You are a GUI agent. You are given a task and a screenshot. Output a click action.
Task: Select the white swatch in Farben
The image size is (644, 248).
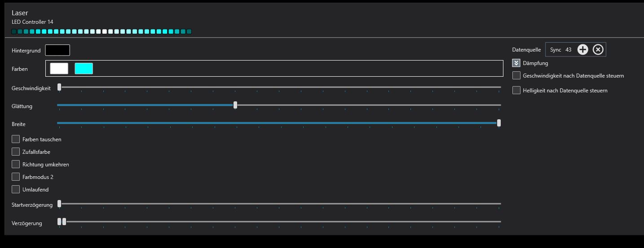pyautogui.click(x=59, y=69)
